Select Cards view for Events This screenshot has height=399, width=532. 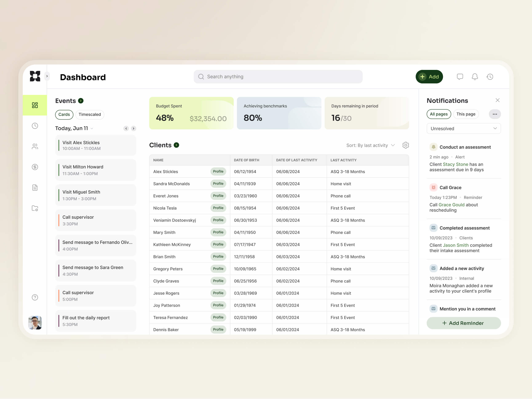pyautogui.click(x=64, y=115)
